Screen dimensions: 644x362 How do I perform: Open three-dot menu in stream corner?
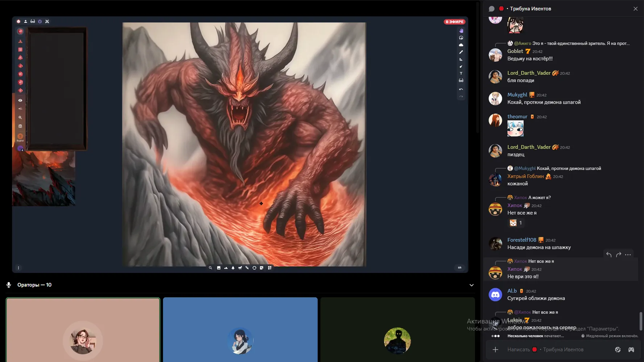[18, 268]
